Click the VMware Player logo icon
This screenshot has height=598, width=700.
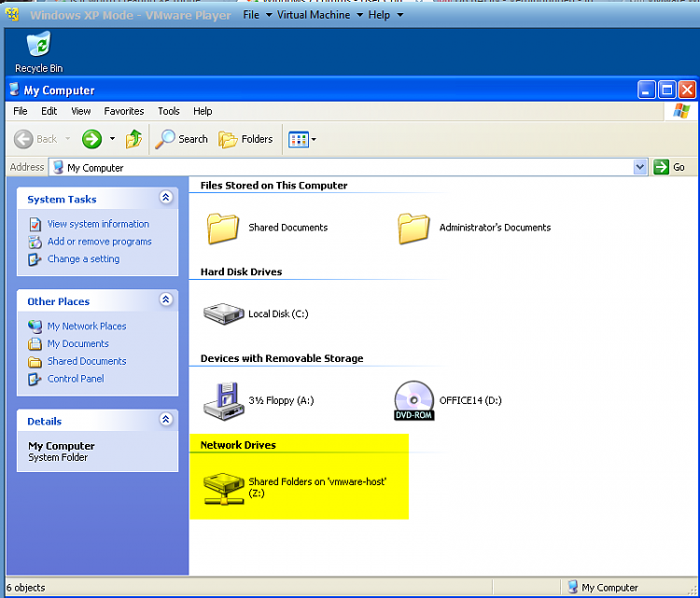12,15
